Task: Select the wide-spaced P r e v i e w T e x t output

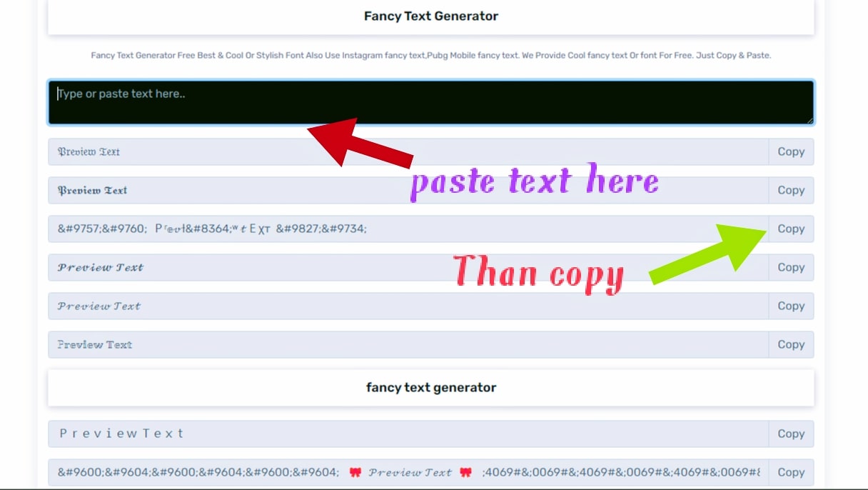Action: pos(408,434)
